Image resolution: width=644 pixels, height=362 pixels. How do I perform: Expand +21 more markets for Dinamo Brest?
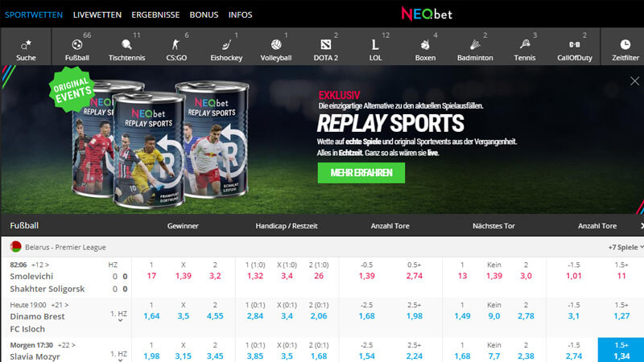[x=60, y=305]
